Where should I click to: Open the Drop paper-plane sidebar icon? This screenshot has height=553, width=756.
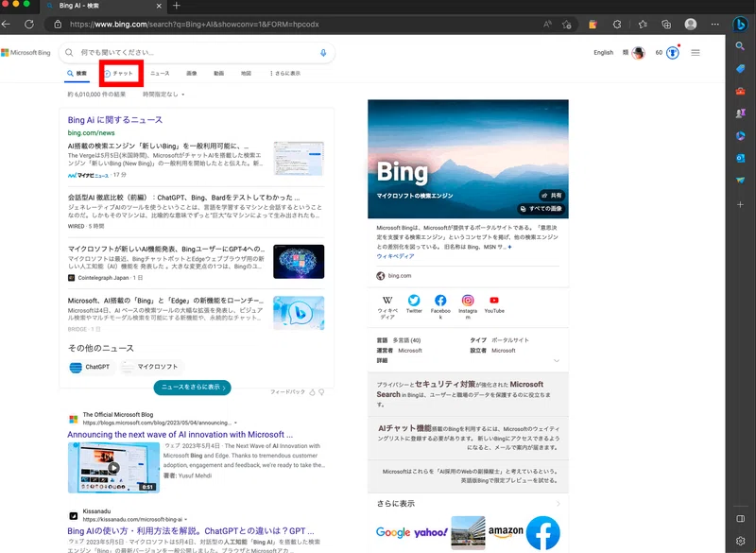pos(740,181)
